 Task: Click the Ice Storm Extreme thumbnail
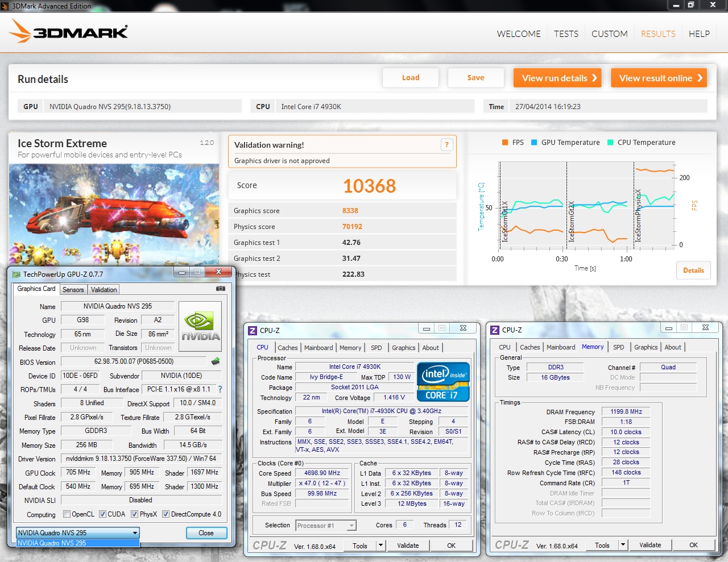114,215
